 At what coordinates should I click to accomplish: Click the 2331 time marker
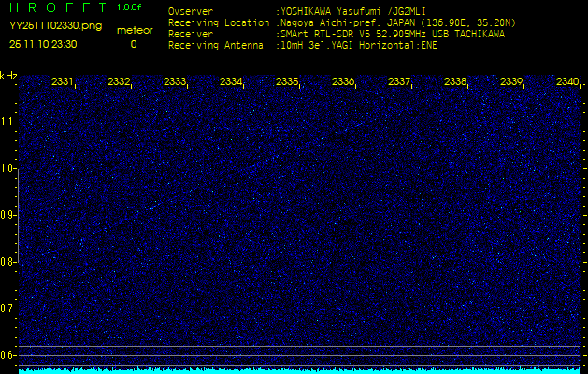tap(63, 82)
